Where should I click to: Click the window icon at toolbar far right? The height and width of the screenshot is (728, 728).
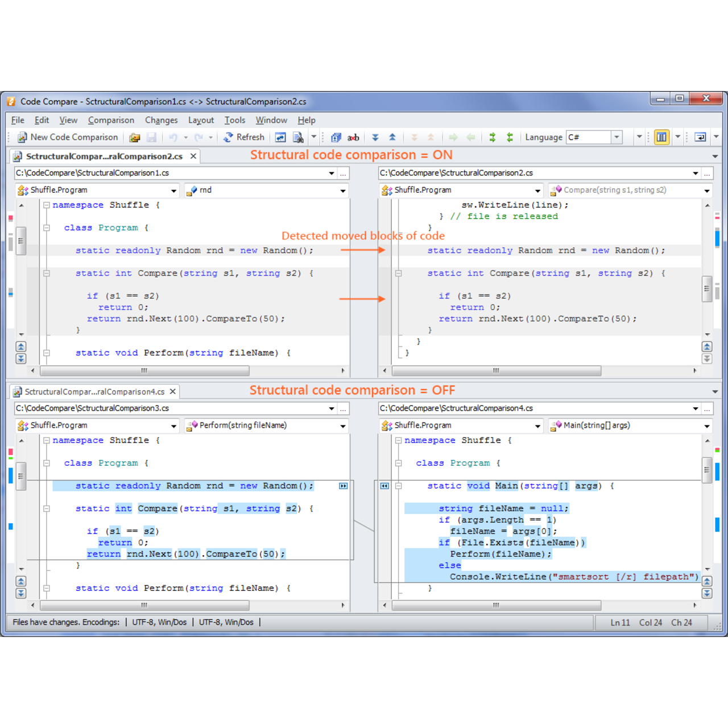click(700, 137)
